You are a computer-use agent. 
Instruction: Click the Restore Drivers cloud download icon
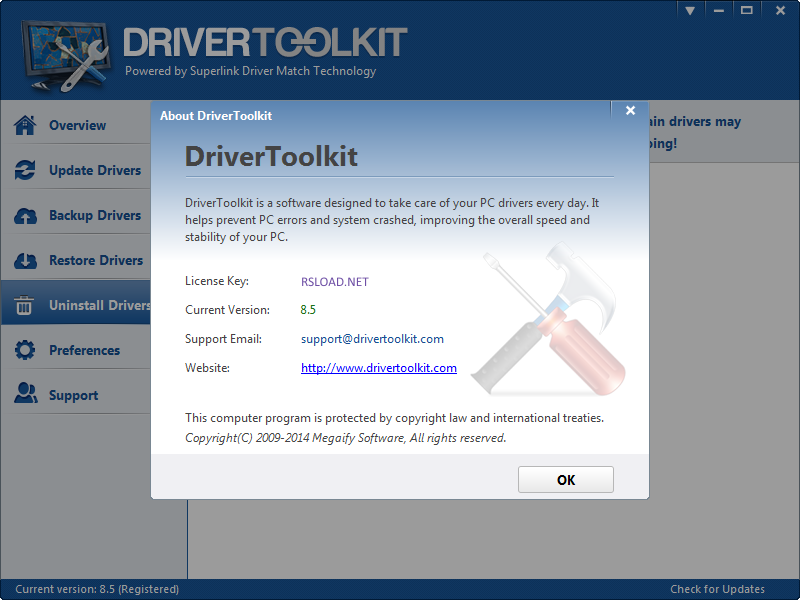click(x=25, y=261)
